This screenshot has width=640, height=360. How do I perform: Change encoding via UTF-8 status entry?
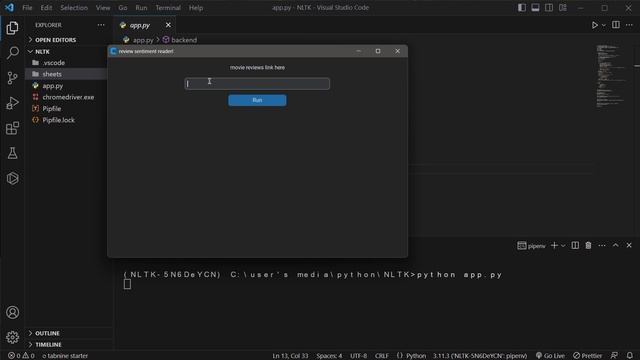358,356
